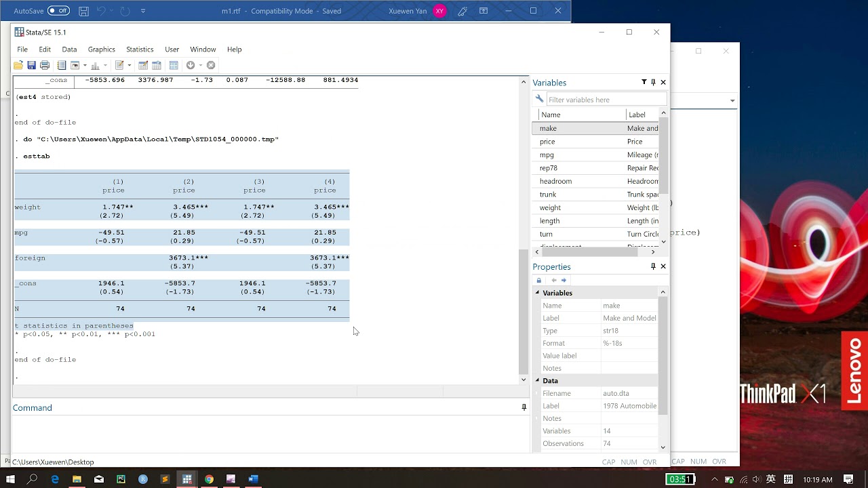Viewport: 868px width, 488px height.
Task: Open the Do-file Editor icon
Action: point(119,65)
